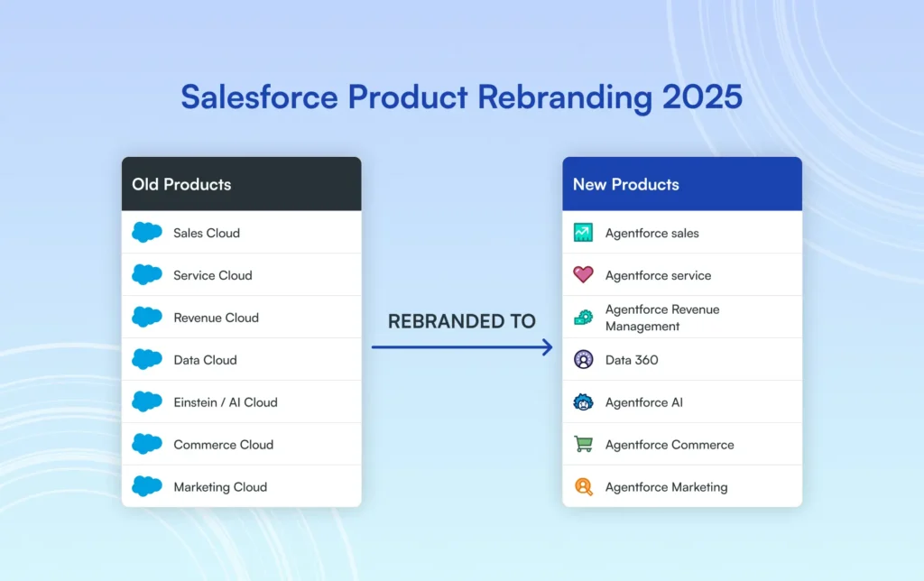
Task: Select the chart icon next to Agentforce sales
Action: [x=582, y=233]
